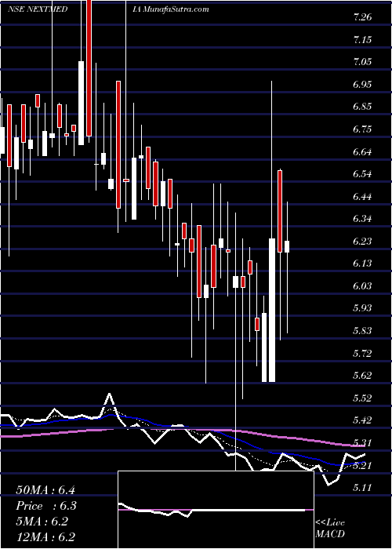
Task: Click the 6.13 price axis label
Action: (x=362, y=264)
